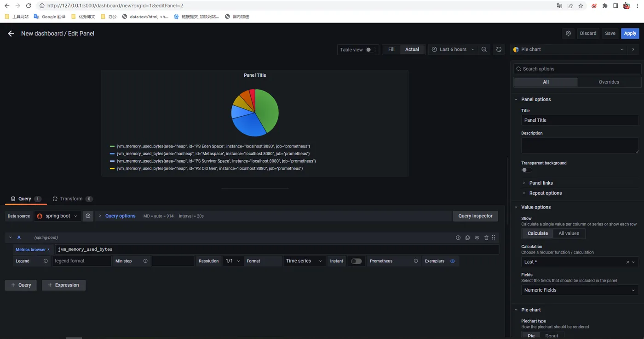Grab the drag handle for query A
Screen dimensions: 644x339
(494, 237)
